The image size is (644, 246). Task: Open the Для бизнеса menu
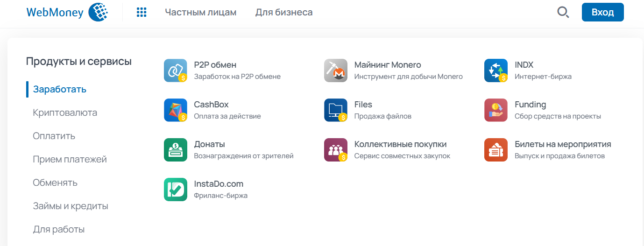click(x=284, y=13)
